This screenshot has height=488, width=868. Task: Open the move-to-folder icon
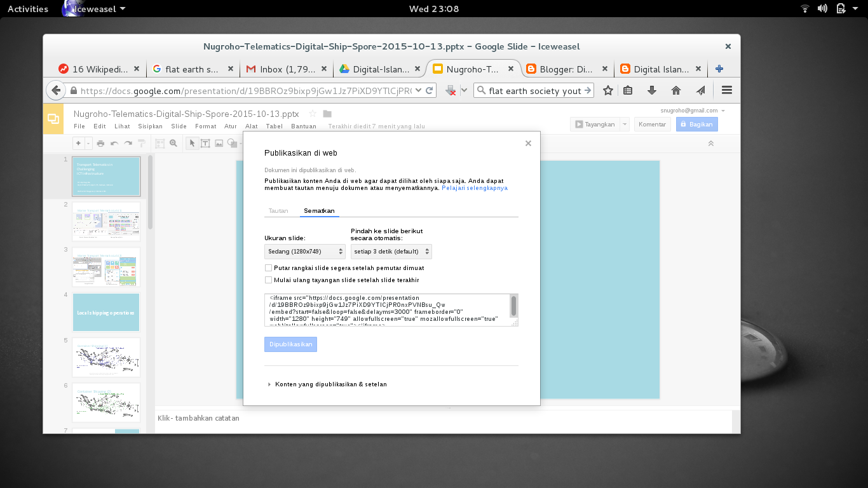327,114
